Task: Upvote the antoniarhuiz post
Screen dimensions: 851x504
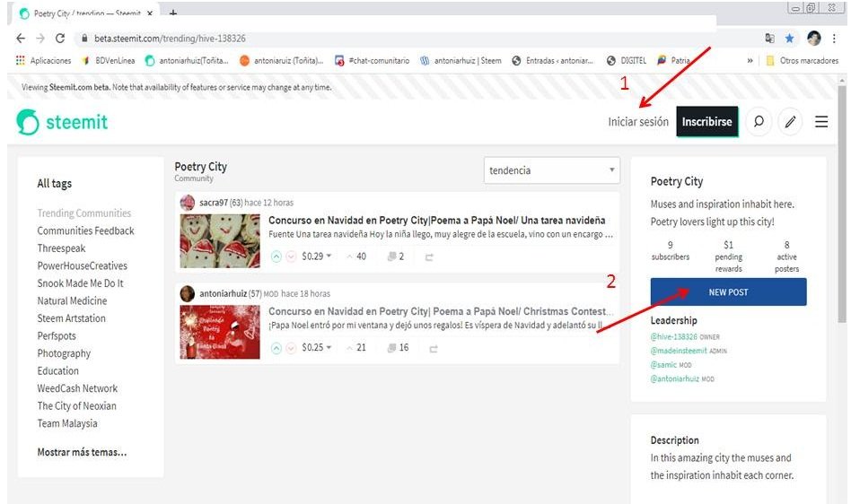Action: (276, 348)
